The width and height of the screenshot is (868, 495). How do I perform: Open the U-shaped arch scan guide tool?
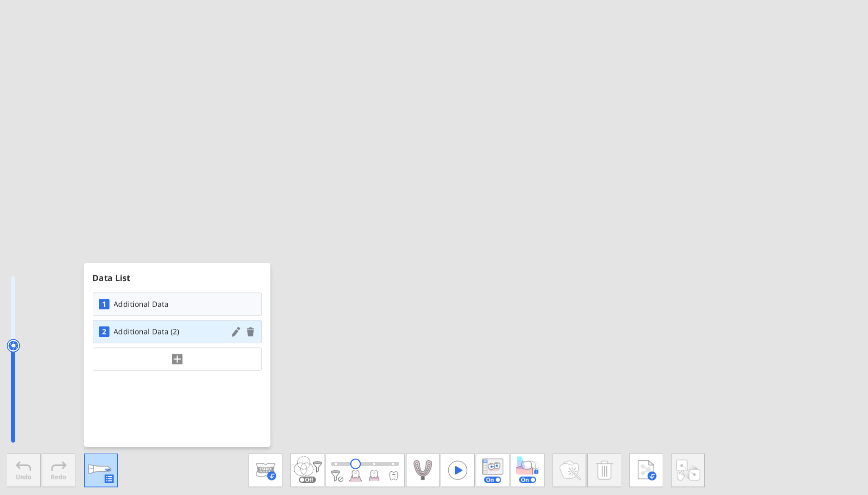(x=423, y=470)
